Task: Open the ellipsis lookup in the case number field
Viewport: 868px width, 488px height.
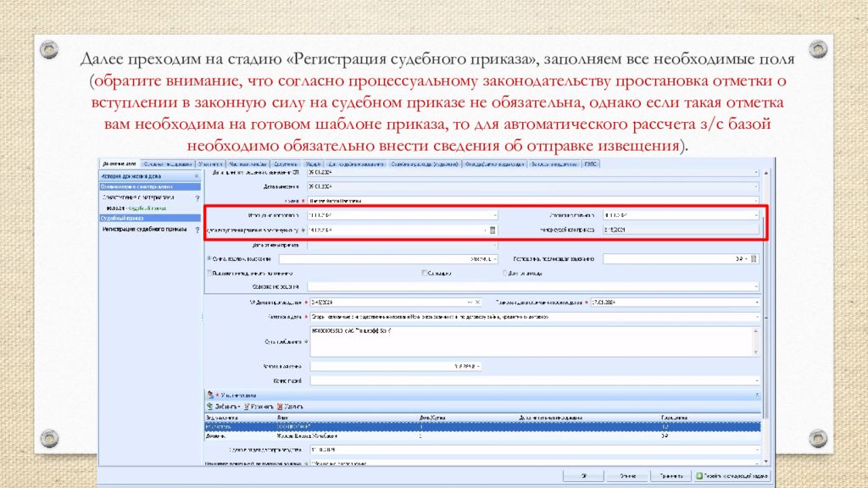Action: [470, 302]
